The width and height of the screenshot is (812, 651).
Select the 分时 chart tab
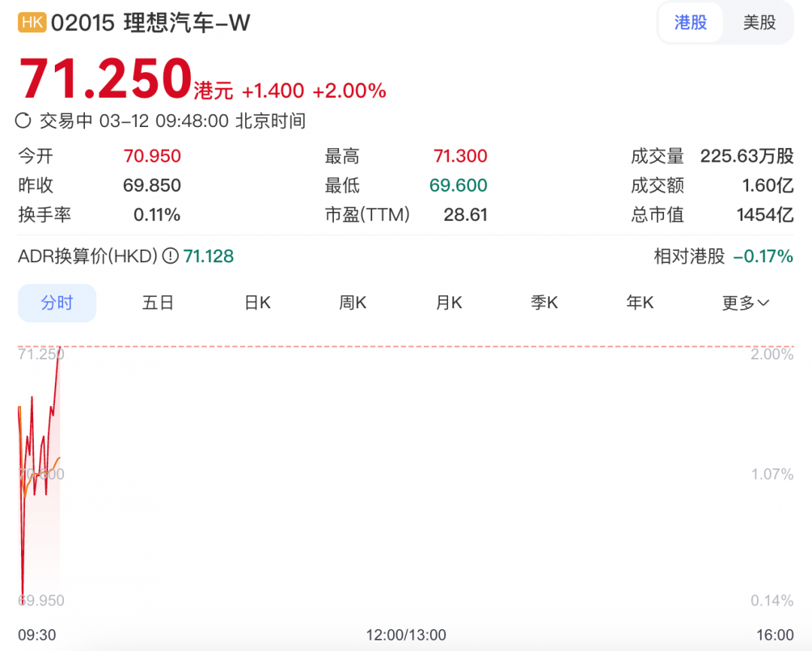click(x=57, y=302)
